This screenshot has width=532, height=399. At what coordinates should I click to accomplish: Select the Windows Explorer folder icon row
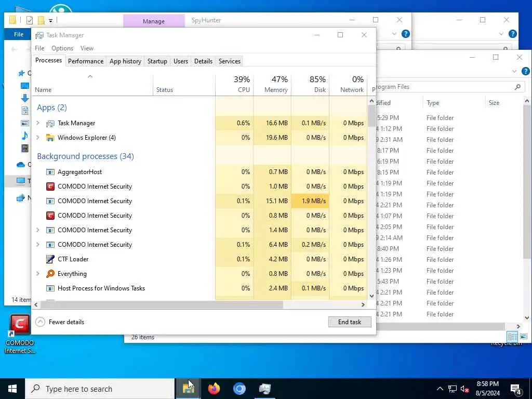click(x=50, y=138)
